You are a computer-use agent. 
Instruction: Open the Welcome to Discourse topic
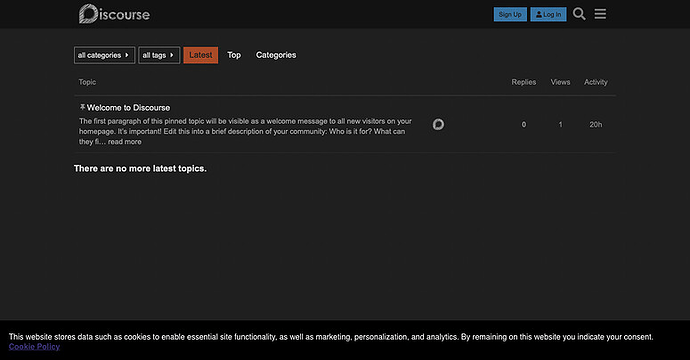pos(128,108)
